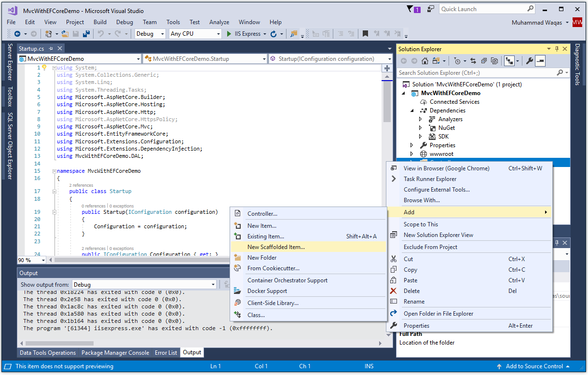The width and height of the screenshot is (588, 375).
Task: Click the browser Refresh toolbar icon
Action: click(x=273, y=34)
